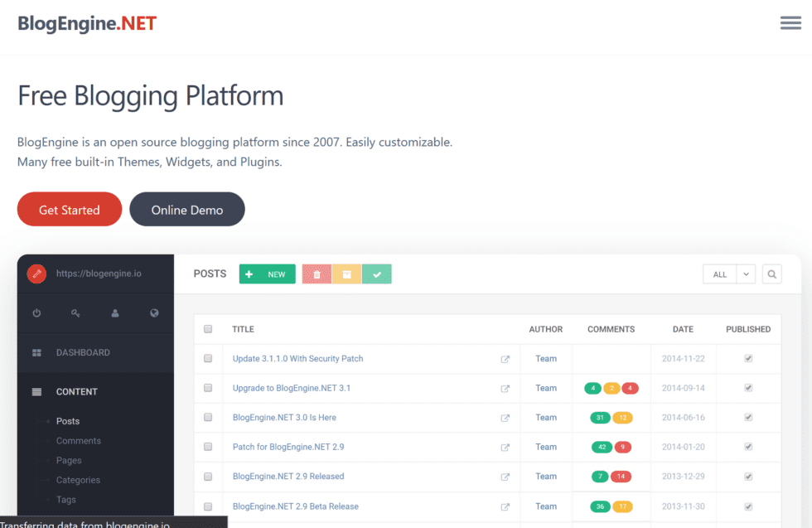This screenshot has width=812, height=528.
Task: Toggle the select-all checkbox in table header
Action: coord(208,329)
